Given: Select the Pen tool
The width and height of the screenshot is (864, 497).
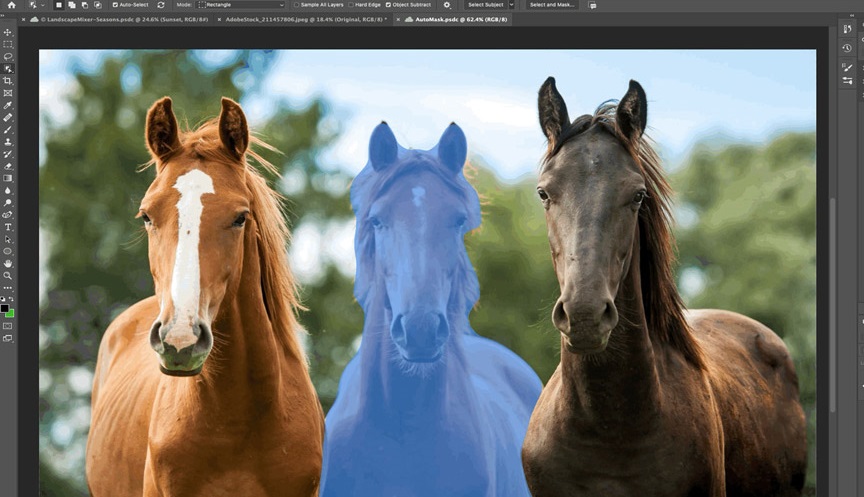Looking at the screenshot, I should click(8, 215).
